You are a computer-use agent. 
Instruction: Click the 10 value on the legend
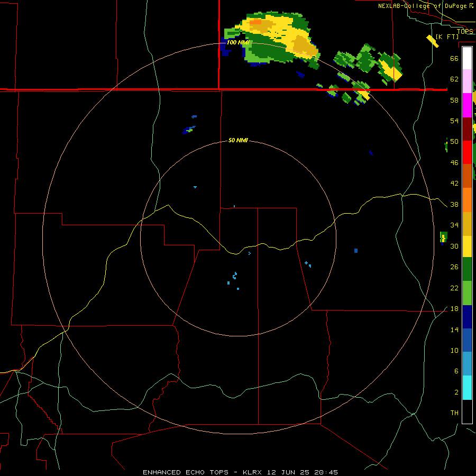(454, 351)
